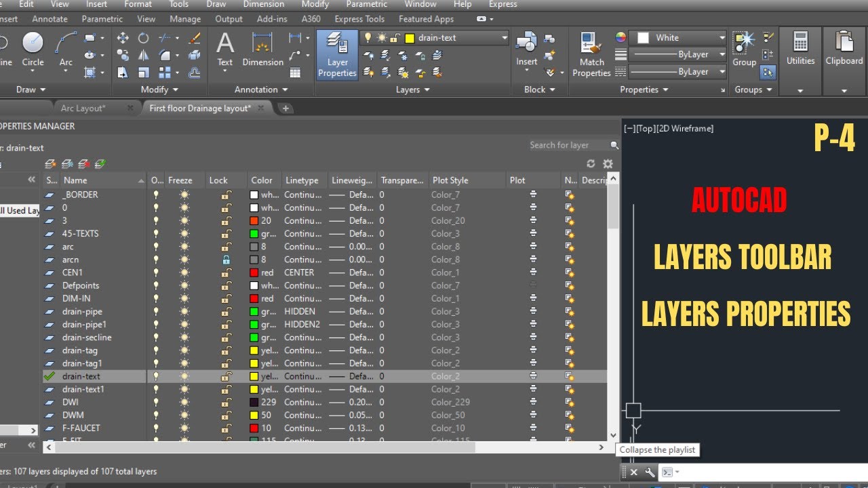The image size is (868, 488).
Task: Click the wrench icon in command line
Action: tap(650, 472)
